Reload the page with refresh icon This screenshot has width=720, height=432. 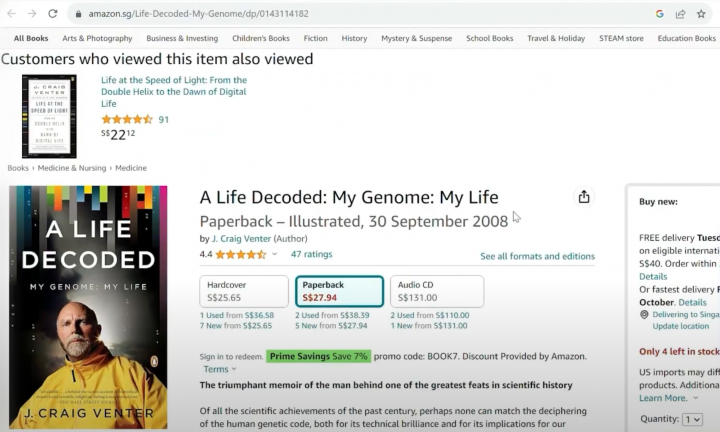click(x=53, y=14)
